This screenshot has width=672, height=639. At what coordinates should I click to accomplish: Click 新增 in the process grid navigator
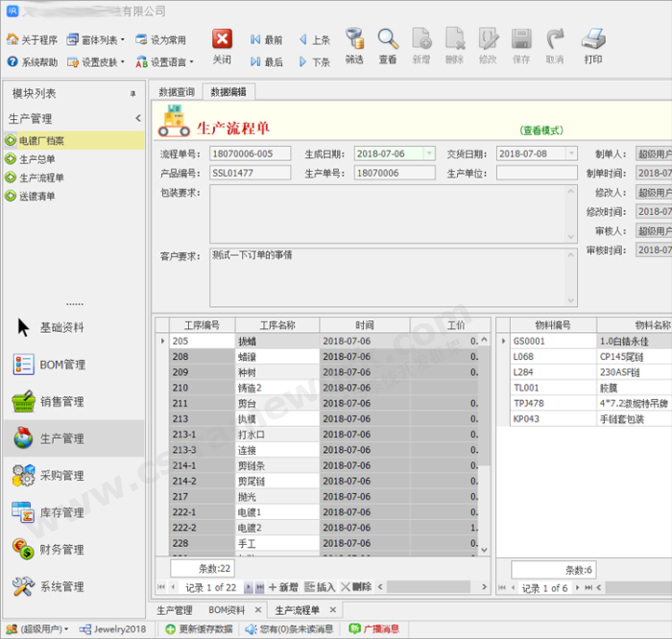[x=283, y=587]
